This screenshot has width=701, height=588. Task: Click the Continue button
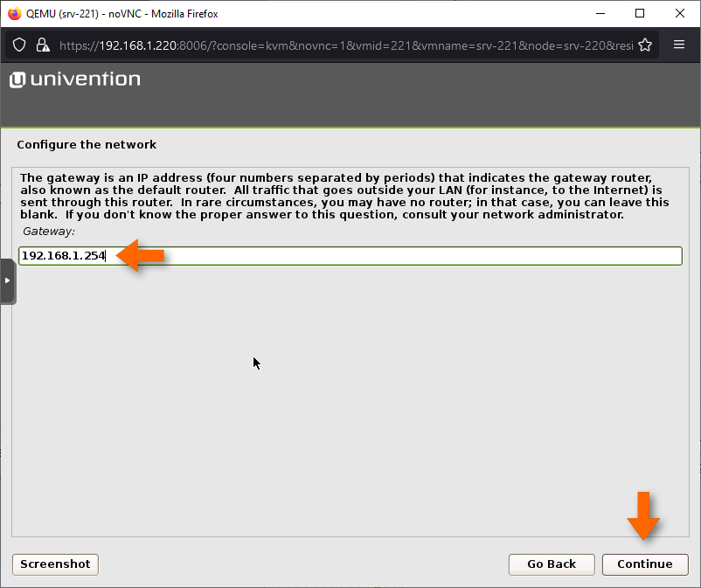point(645,564)
